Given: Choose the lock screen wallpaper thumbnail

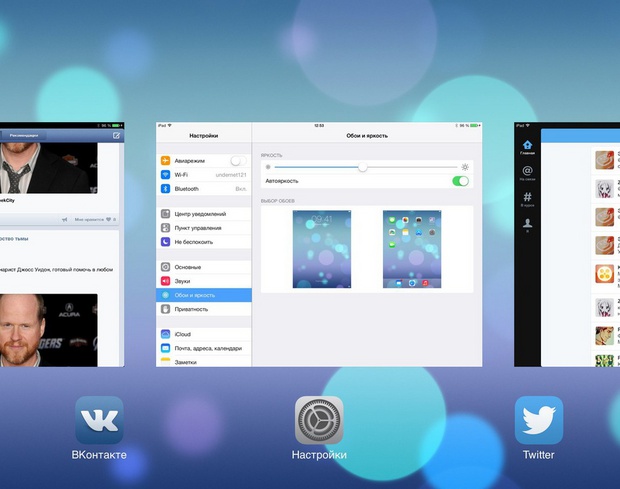Looking at the screenshot, I should [x=322, y=249].
